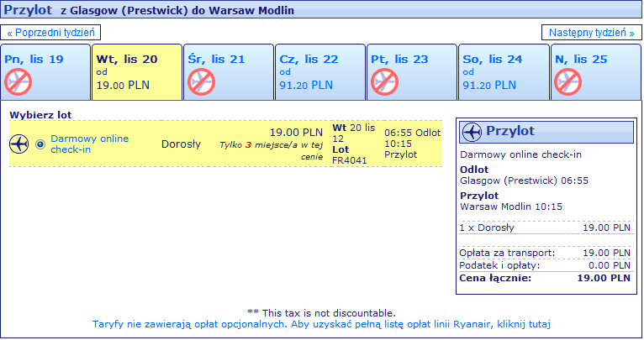The width and height of the screenshot is (644, 340).
Task: Select the Śr, lis 21 date tab
Action: tap(229, 72)
